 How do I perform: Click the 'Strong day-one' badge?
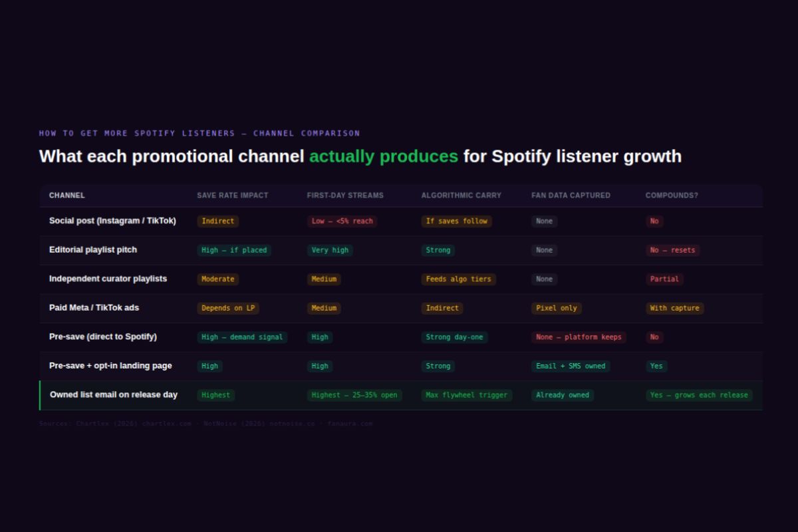[x=455, y=337]
